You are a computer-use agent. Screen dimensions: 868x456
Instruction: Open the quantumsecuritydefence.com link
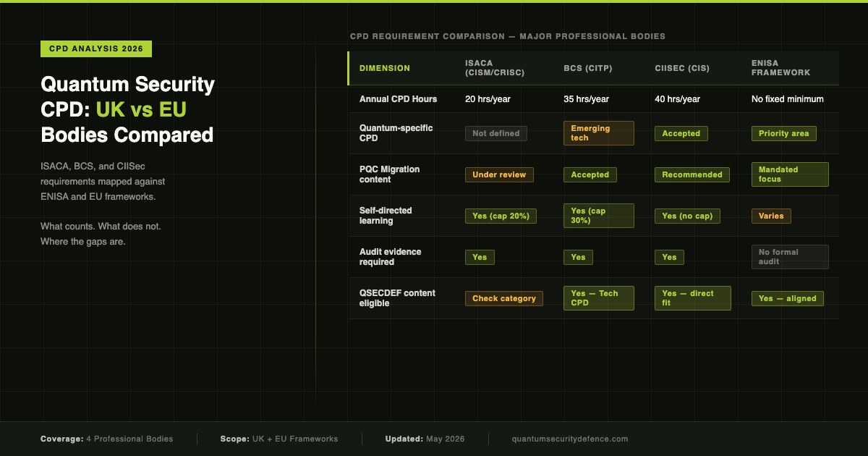pyautogui.click(x=570, y=439)
